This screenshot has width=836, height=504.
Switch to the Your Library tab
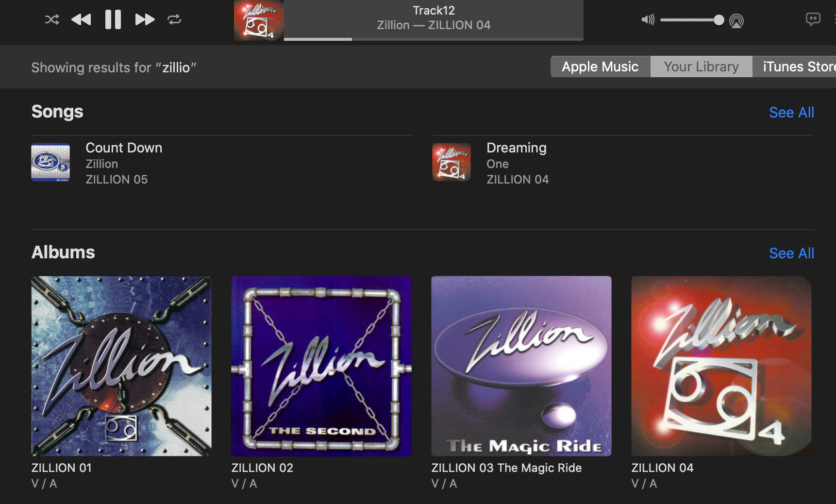point(701,67)
